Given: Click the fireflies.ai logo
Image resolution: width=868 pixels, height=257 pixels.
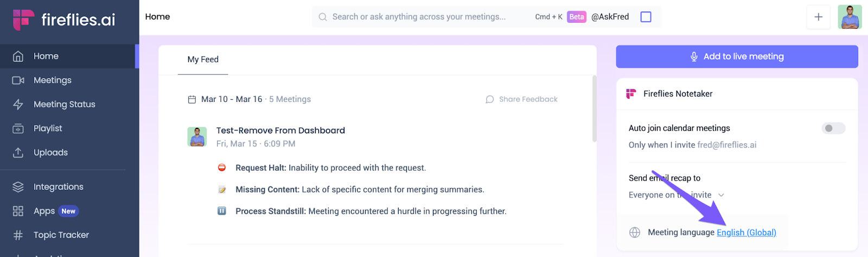Looking at the screenshot, I should click(x=64, y=20).
